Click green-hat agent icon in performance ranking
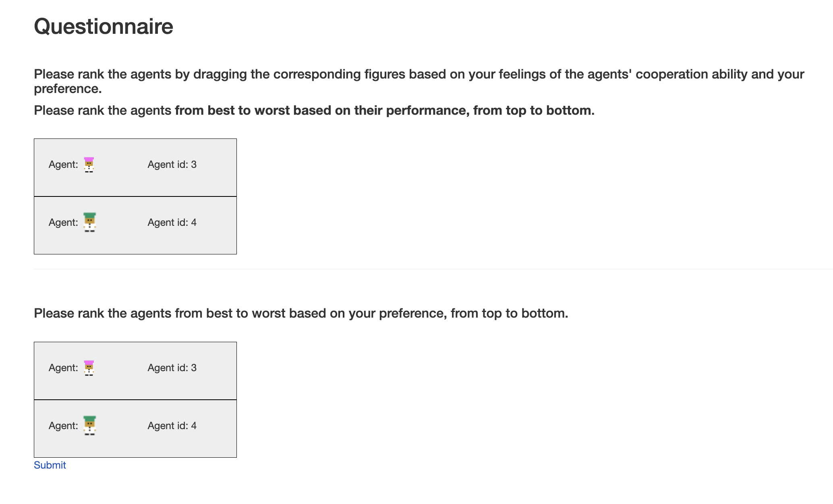The height and width of the screenshot is (504, 833). tap(89, 223)
